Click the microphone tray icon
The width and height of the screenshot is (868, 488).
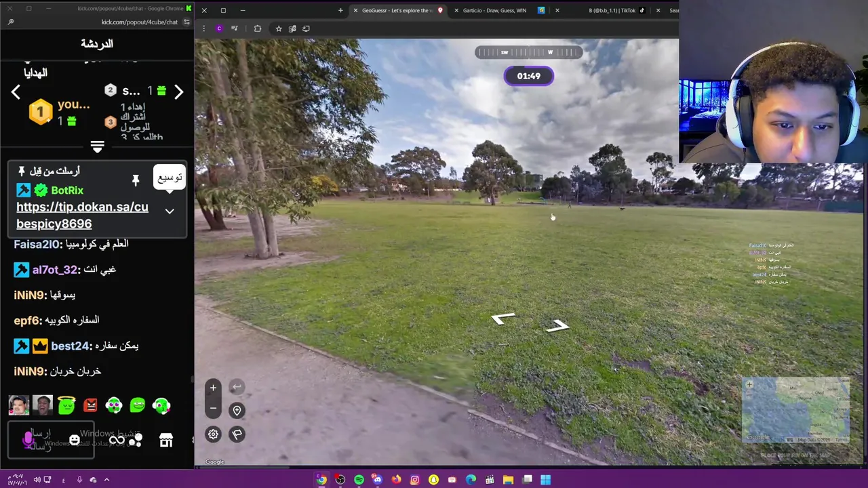79,480
